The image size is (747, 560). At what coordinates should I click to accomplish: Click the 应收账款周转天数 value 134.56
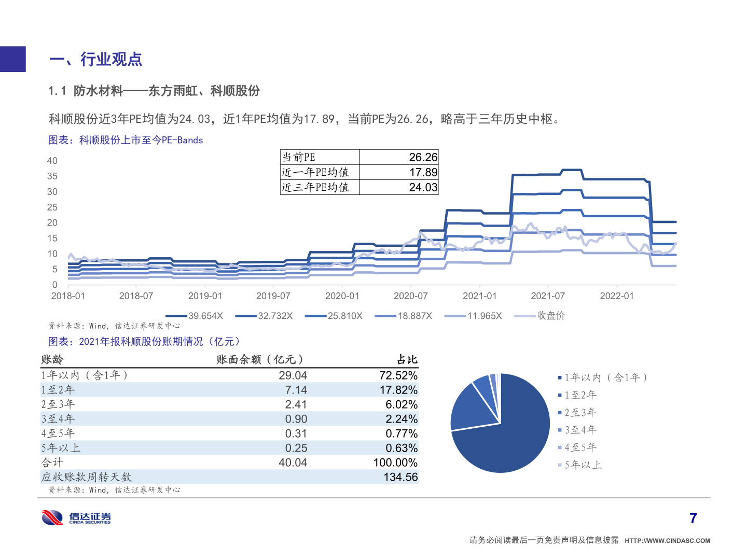400,477
